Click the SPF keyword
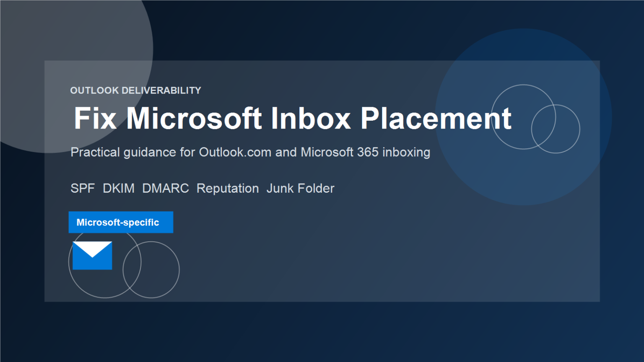 83,189
